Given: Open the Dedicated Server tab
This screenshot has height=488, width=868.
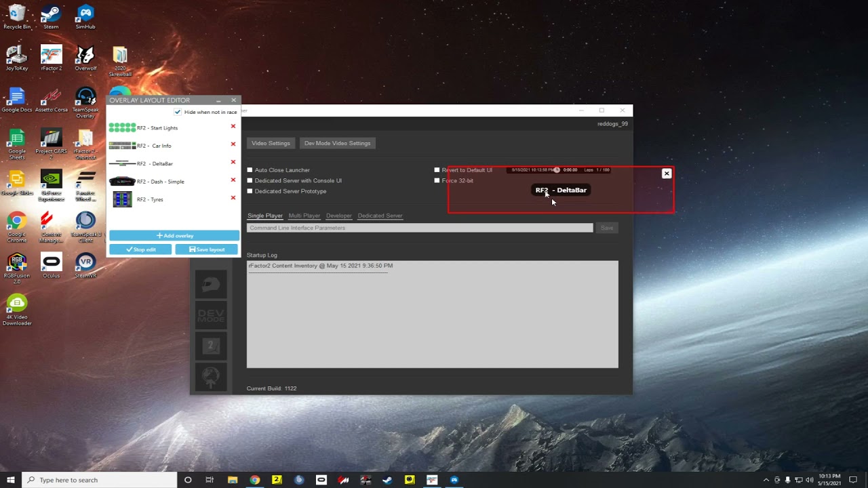Looking at the screenshot, I should 380,216.
